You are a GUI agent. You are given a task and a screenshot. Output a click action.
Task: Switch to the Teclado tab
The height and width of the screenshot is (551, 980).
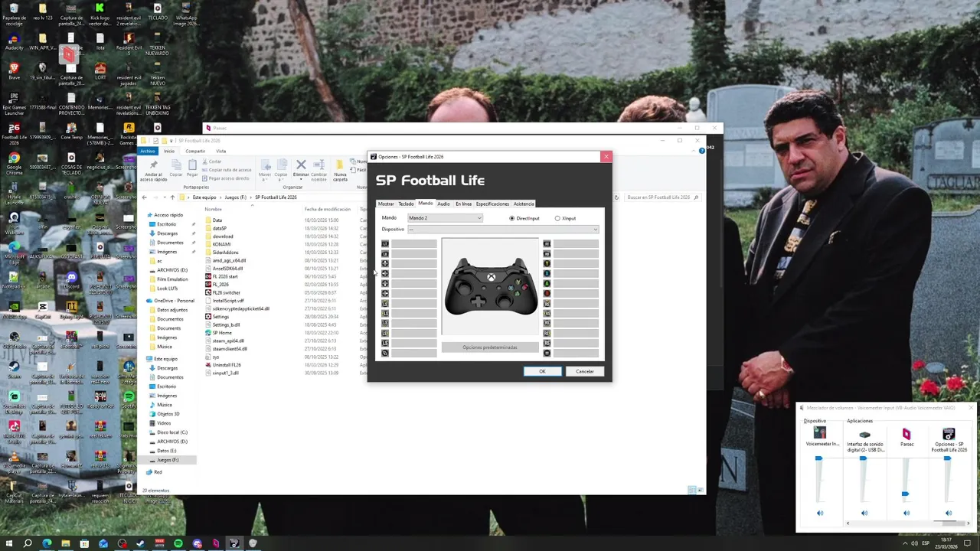[x=406, y=204]
